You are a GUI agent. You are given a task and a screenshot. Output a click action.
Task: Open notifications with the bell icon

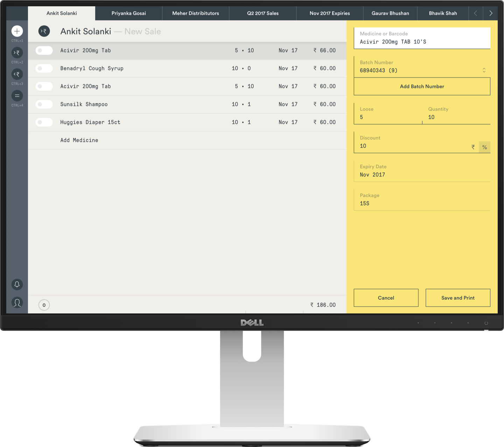tap(17, 284)
